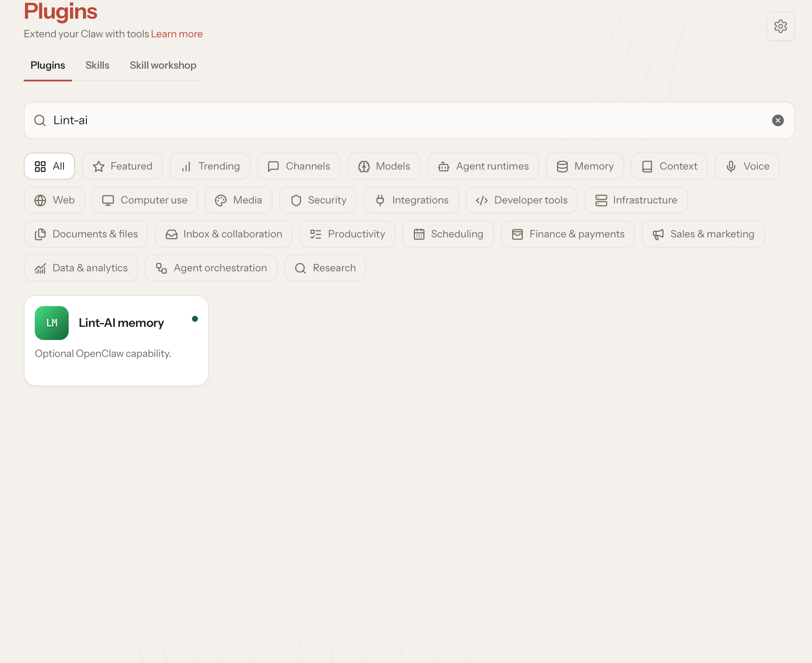Filter plugins by Context
Image resolution: width=812 pixels, height=663 pixels.
[669, 166]
